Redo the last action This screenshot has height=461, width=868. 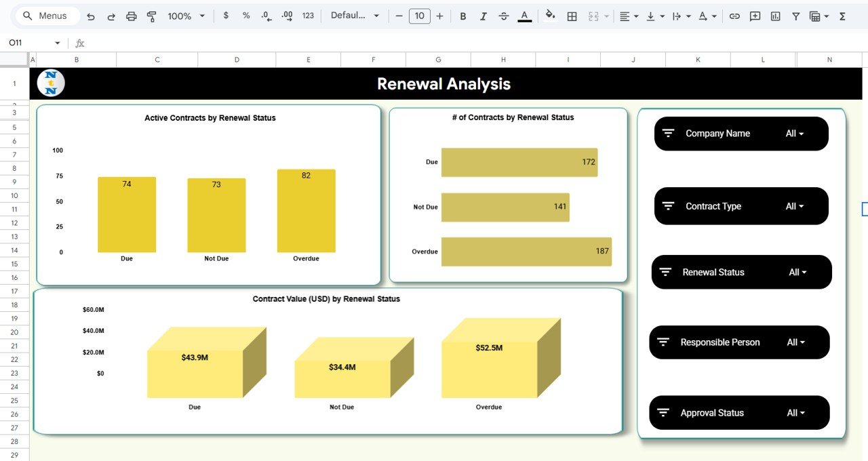111,16
